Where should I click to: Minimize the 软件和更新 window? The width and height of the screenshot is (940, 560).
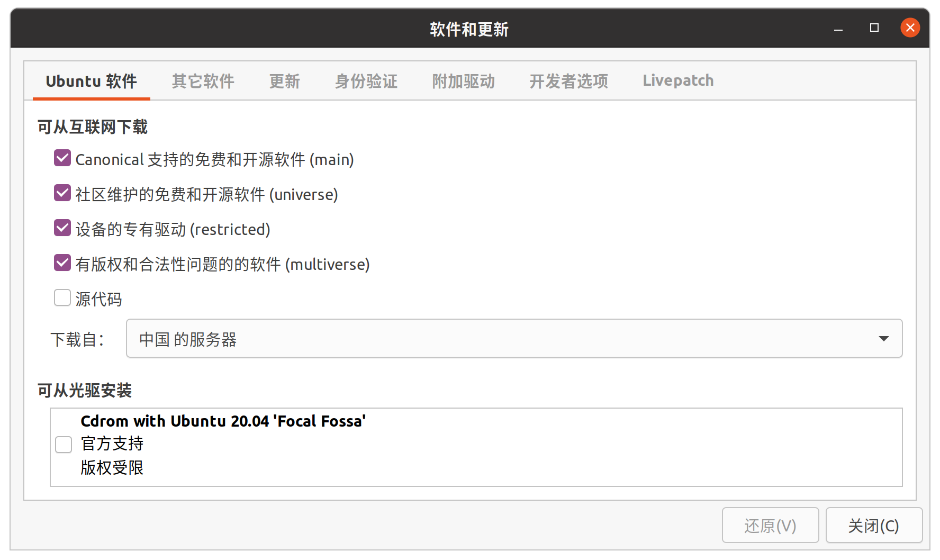(x=838, y=28)
